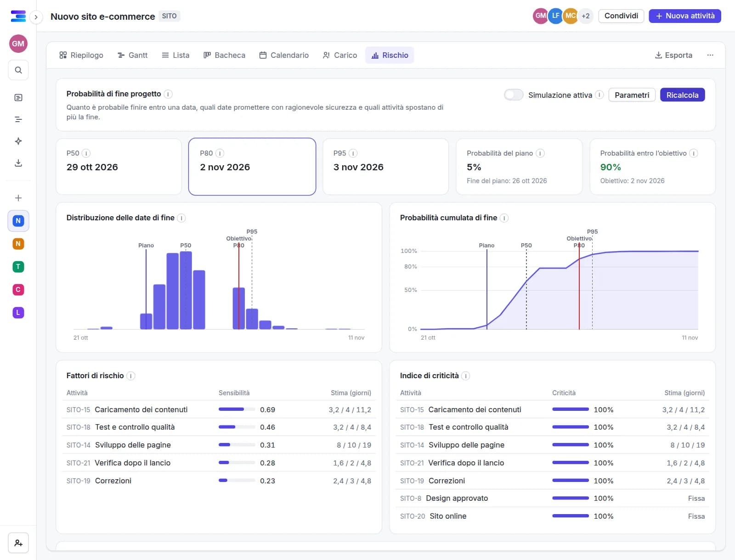Image resolution: width=735 pixels, height=560 pixels.
Task: Open the +2 additional members badge
Action: tap(585, 16)
